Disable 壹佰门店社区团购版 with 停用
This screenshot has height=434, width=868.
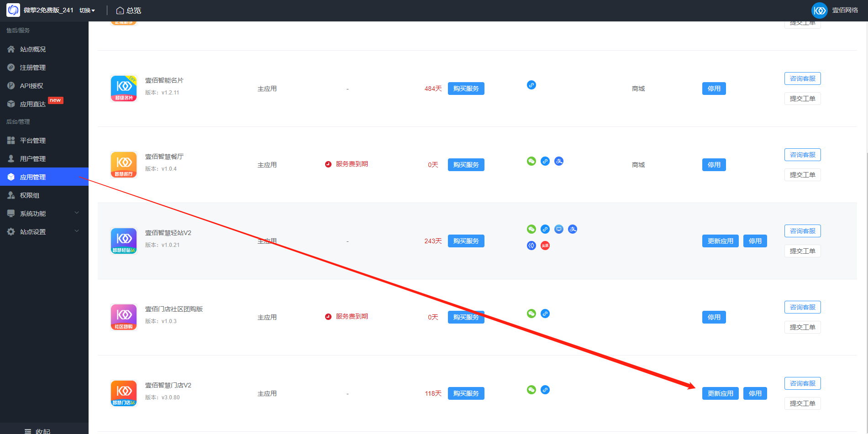click(x=714, y=317)
